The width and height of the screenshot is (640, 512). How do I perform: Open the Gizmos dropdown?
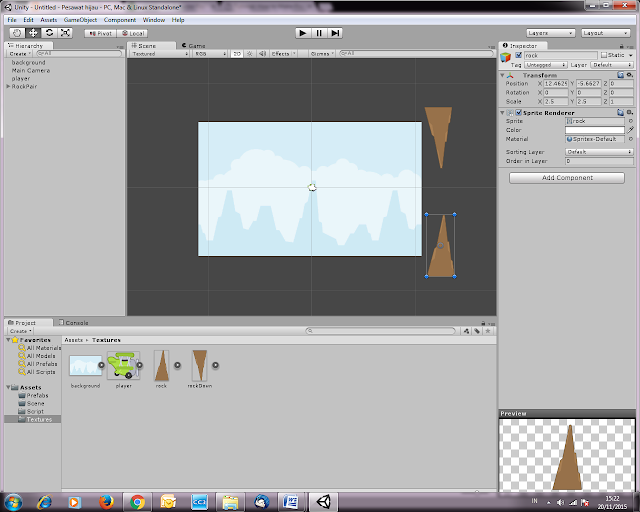click(x=322, y=53)
